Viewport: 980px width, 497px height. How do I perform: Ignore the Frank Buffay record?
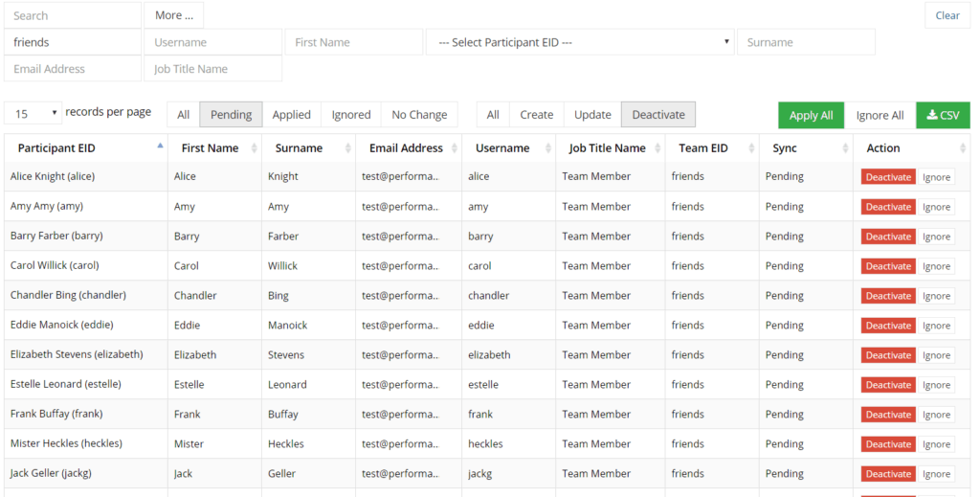click(x=936, y=415)
